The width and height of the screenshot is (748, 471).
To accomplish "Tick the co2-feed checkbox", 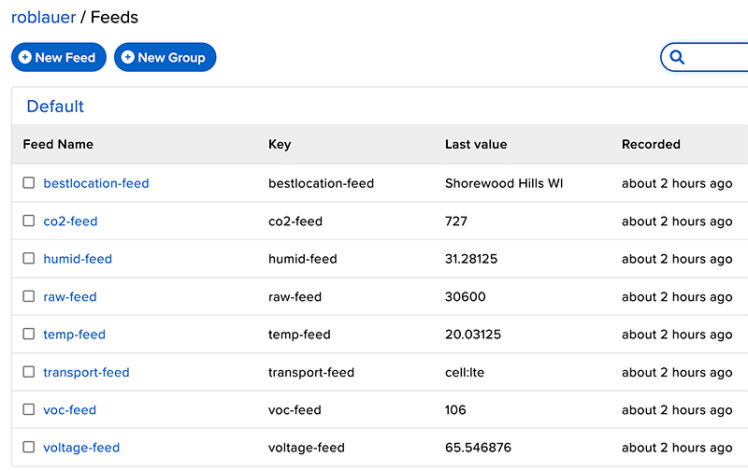I will click(29, 221).
